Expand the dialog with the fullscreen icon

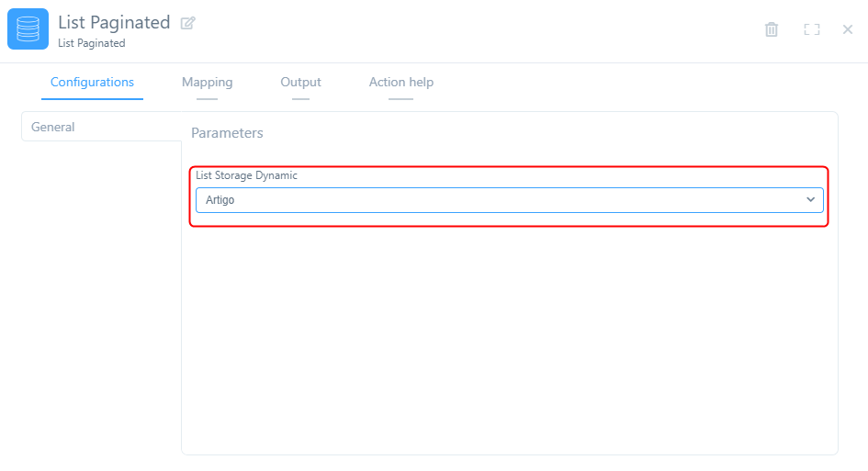click(811, 29)
